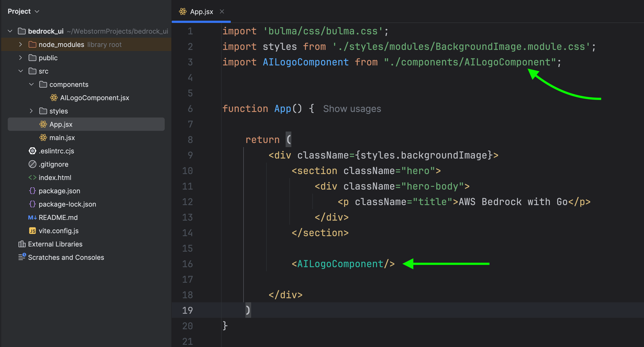
Task: Open main.jsx in the project tree
Action: (x=62, y=138)
